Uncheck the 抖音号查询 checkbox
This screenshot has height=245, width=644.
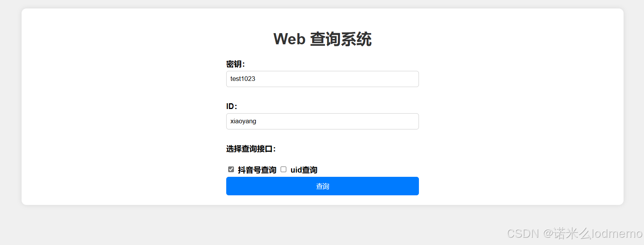[231, 169]
